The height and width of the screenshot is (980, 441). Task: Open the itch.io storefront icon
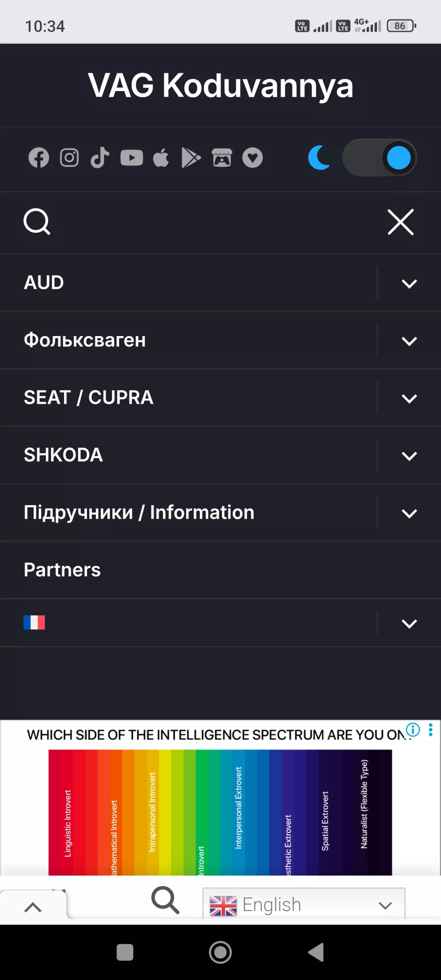tap(222, 157)
